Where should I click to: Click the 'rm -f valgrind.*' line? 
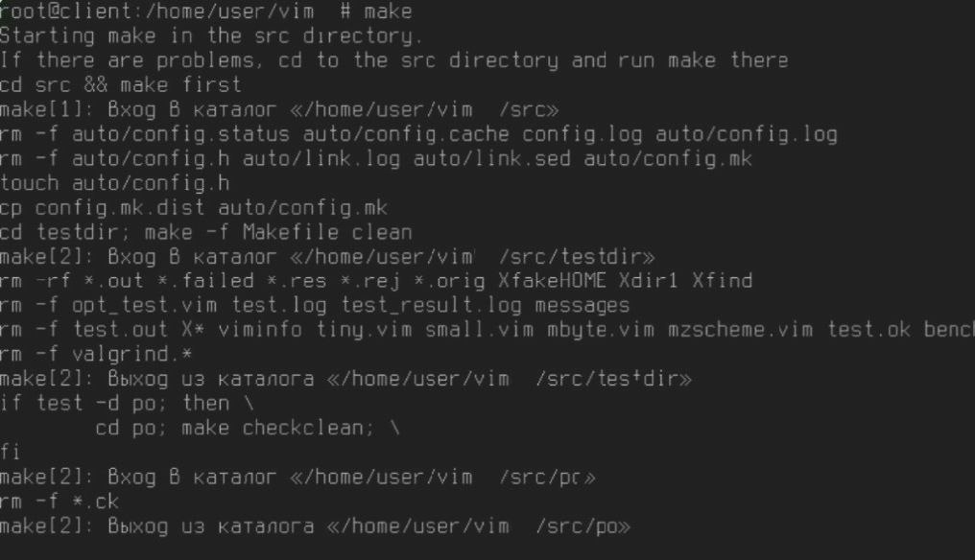(x=96, y=354)
